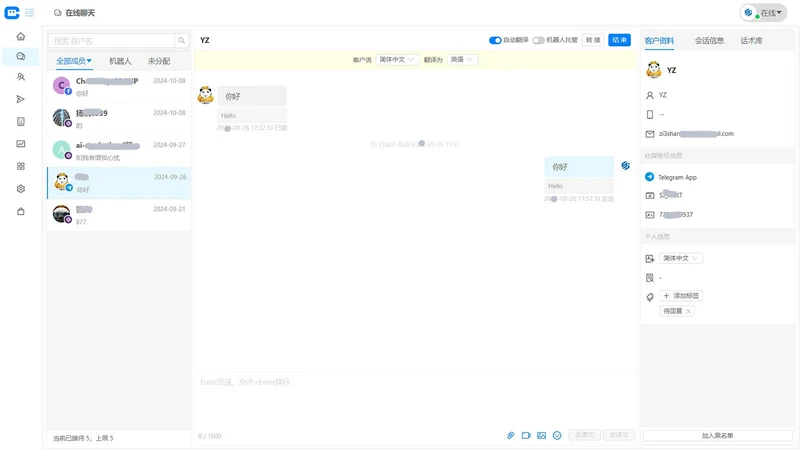Click the tag icon beside 添加标签
Image resolution: width=800 pixels, height=450 pixels.
(650, 297)
